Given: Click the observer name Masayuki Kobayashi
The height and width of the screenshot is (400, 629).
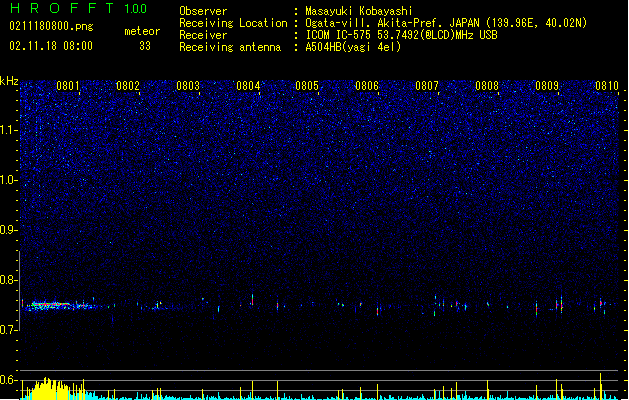Looking at the screenshot, I should pos(359,11).
